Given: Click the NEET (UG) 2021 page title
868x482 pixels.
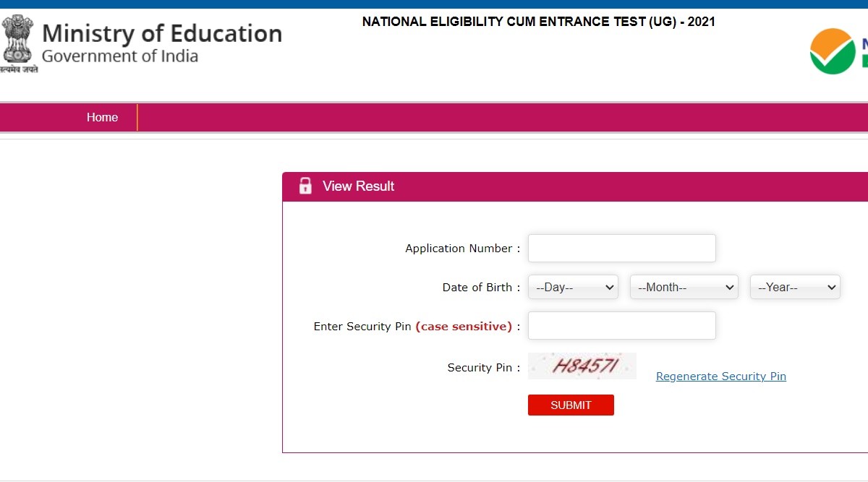Looking at the screenshot, I should click(538, 22).
